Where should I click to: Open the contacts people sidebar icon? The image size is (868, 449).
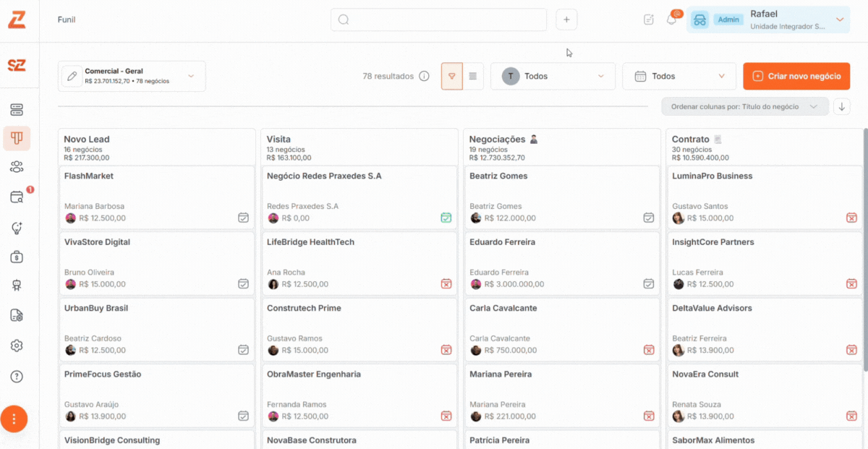[17, 167]
